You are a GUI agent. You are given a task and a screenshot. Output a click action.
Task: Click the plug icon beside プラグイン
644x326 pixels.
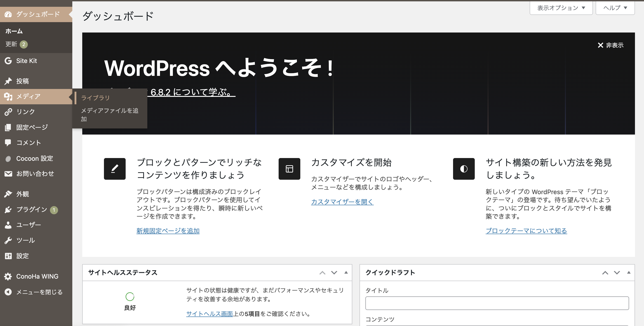click(x=8, y=209)
